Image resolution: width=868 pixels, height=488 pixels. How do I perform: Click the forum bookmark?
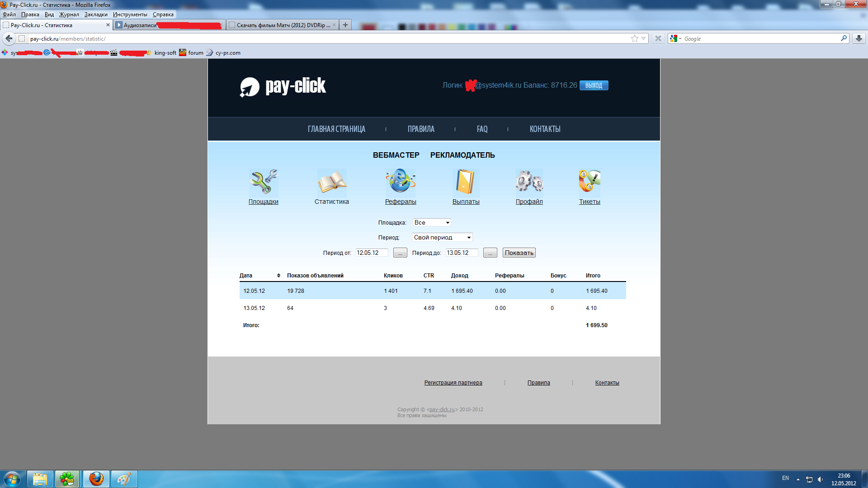(191, 53)
